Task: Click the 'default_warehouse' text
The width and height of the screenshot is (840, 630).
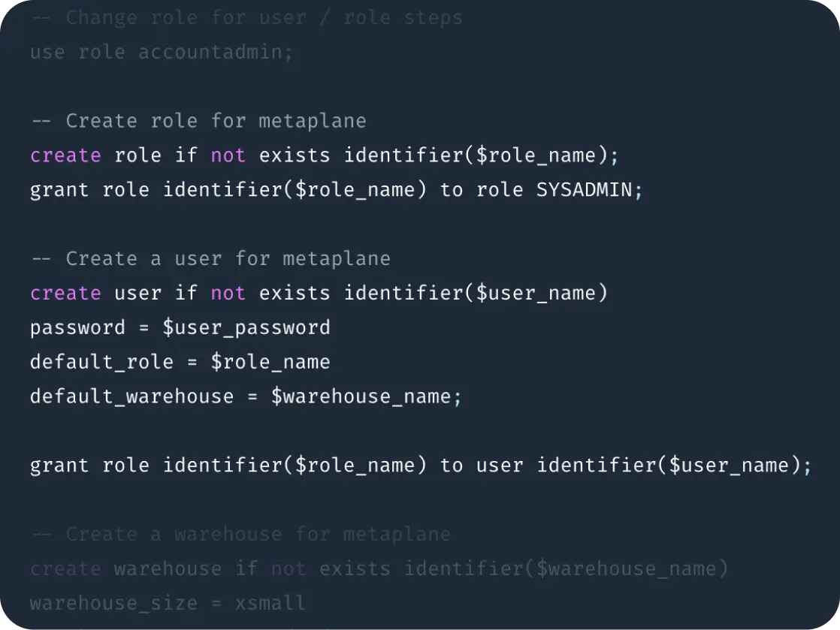Action: pos(131,396)
